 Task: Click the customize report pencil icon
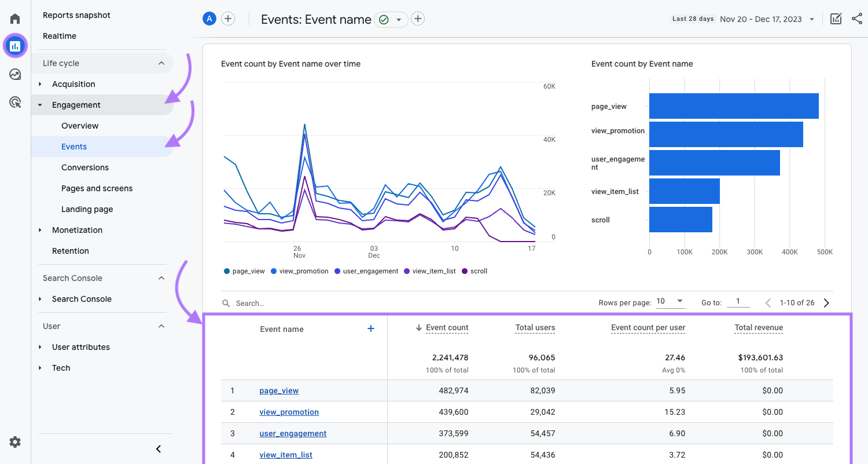(x=836, y=18)
